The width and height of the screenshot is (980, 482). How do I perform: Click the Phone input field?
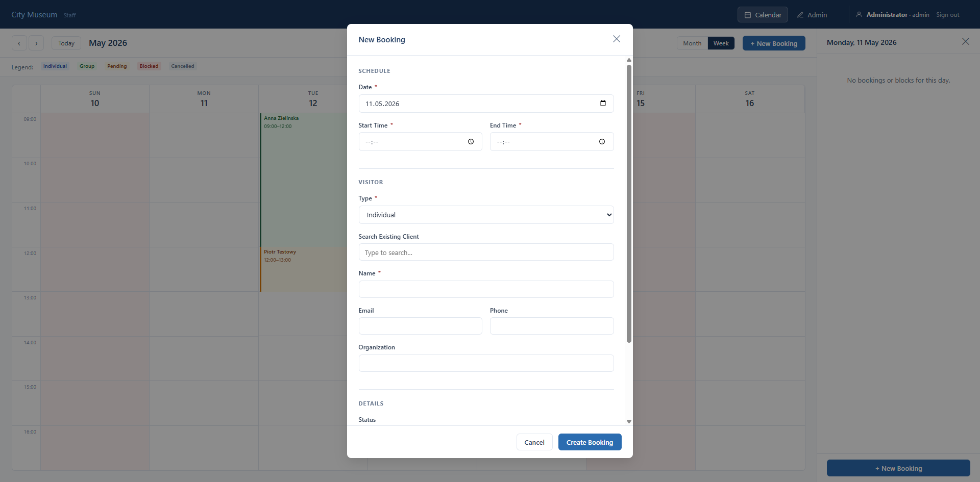tap(552, 326)
